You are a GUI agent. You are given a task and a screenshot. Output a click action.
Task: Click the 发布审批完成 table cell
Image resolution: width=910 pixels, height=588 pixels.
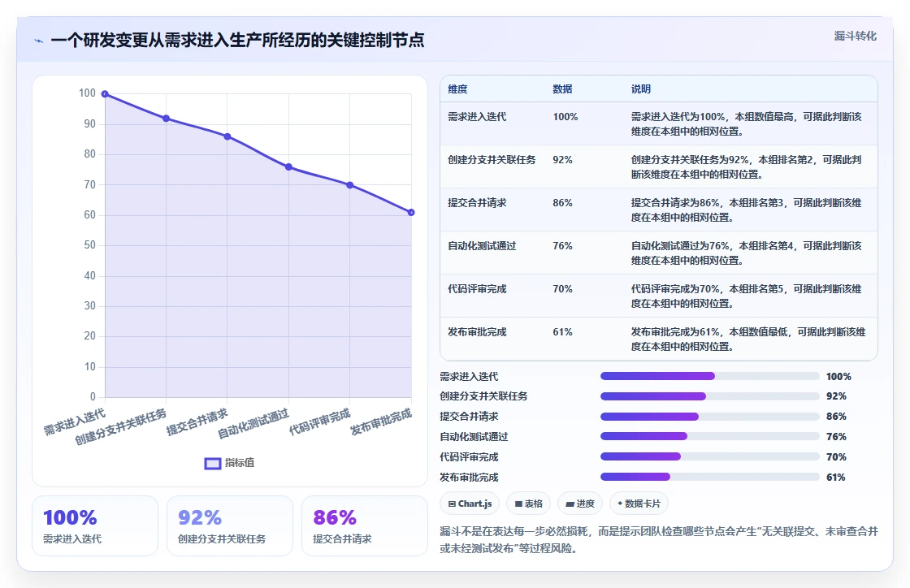(477, 332)
